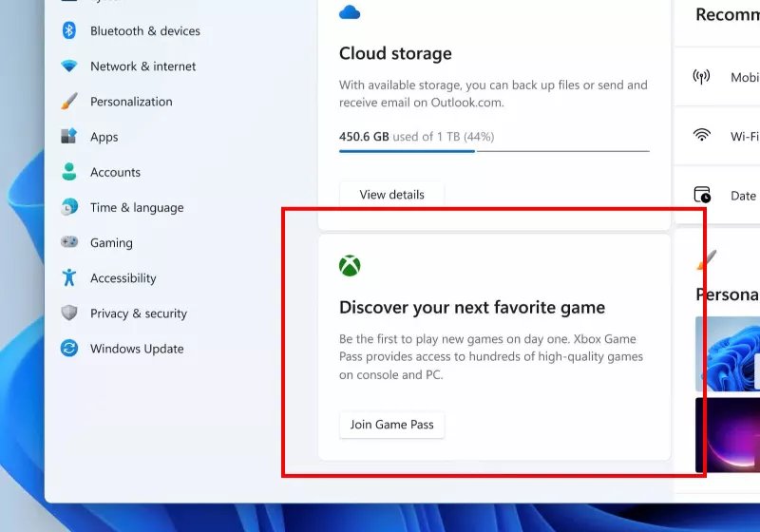Viewport: 760px width, 532px height.
Task: Click 'Discover your next favorite game' heading
Action: pyautogui.click(x=472, y=307)
